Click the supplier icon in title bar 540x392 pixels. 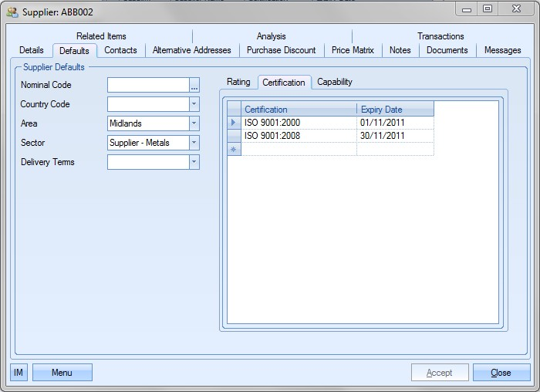coord(12,12)
